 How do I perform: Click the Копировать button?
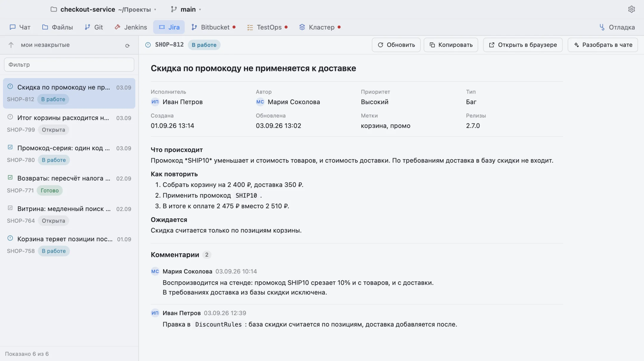tap(451, 45)
